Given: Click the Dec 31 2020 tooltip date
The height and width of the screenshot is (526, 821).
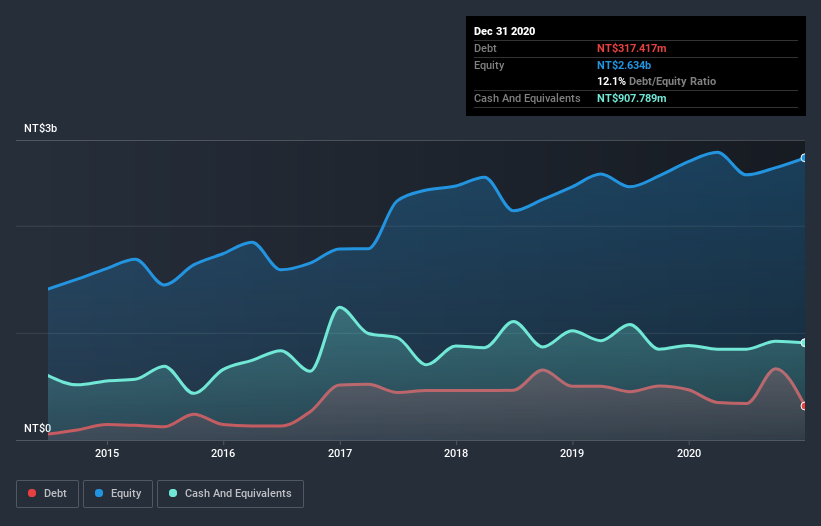Looking at the screenshot, I should click(504, 31).
